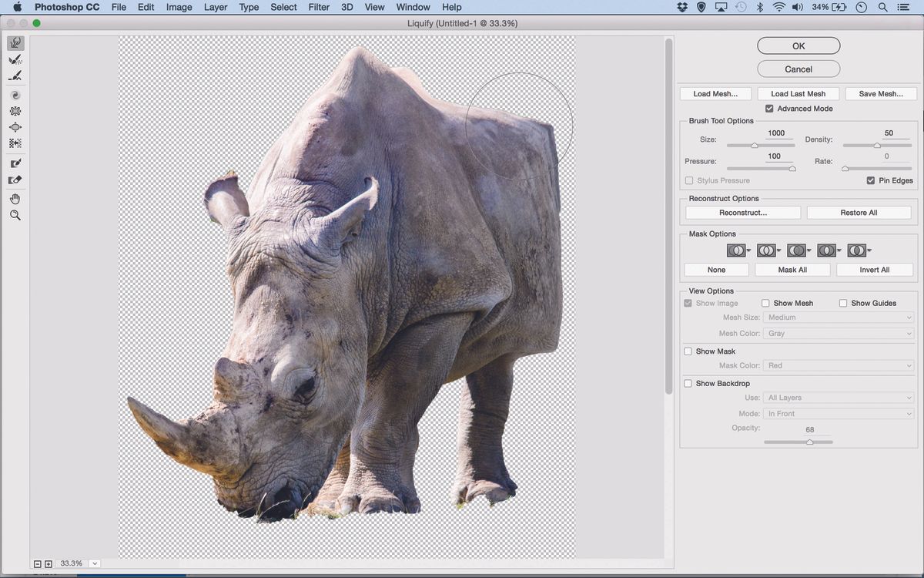The width and height of the screenshot is (924, 578).
Task: Select the Forward Warp tool
Action: [15, 43]
